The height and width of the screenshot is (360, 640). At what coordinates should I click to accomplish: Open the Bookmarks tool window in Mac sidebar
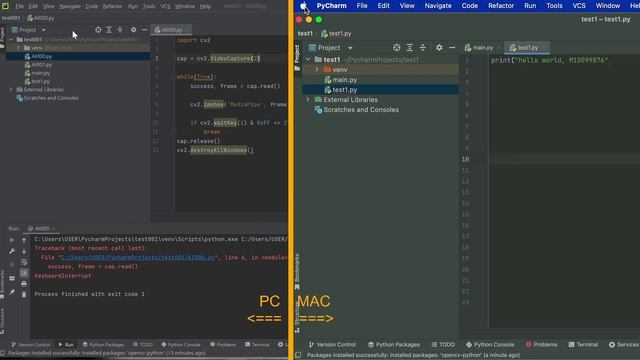tap(297, 271)
